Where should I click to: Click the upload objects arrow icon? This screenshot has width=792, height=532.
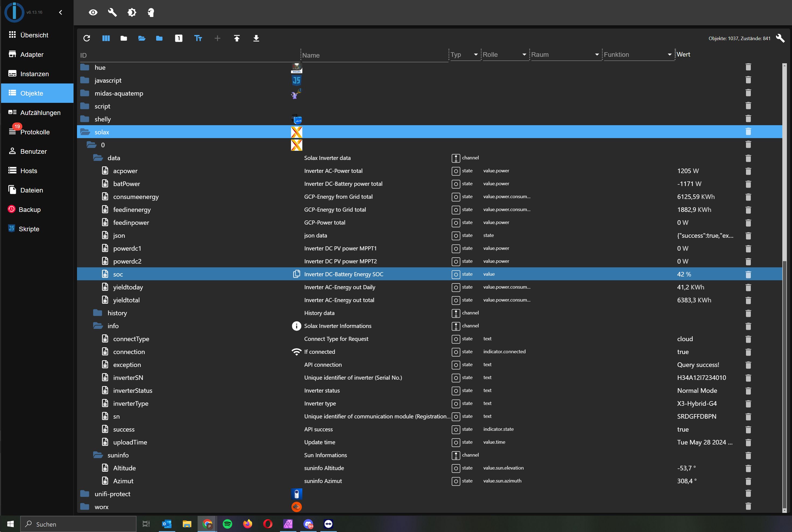pyautogui.click(x=237, y=38)
